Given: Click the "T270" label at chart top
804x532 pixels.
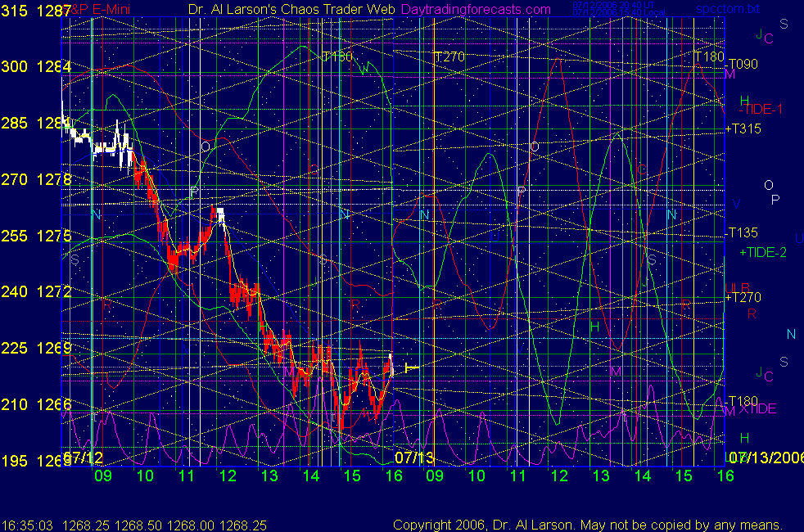Looking at the screenshot, I should pyautogui.click(x=449, y=57).
